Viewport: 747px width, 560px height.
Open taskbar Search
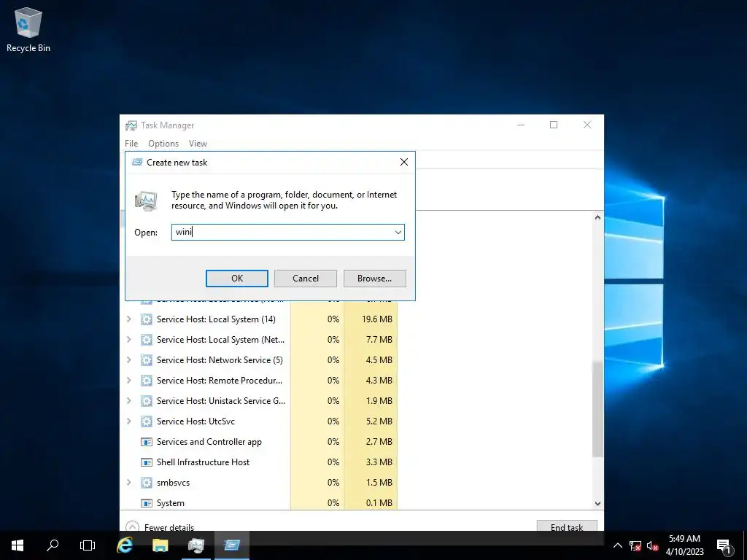[53, 545]
